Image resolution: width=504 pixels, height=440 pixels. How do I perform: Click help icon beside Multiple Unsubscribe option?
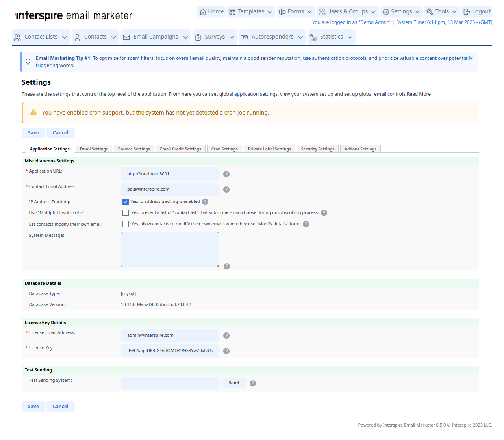click(x=324, y=213)
